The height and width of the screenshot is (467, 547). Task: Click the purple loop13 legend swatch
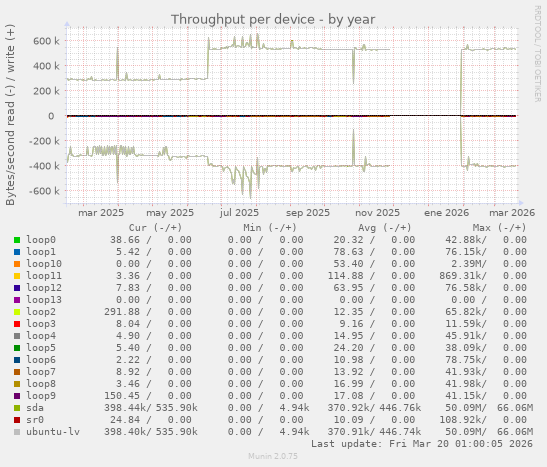click(x=17, y=300)
